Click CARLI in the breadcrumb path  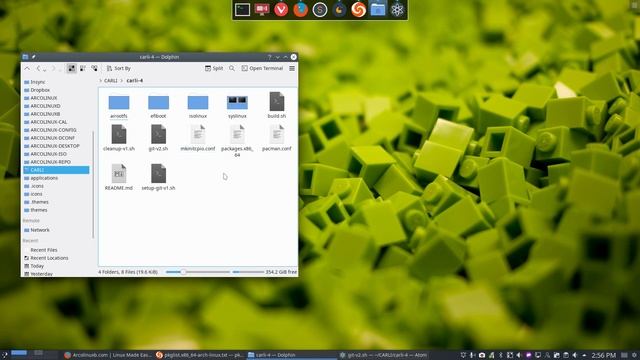tap(111, 81)
